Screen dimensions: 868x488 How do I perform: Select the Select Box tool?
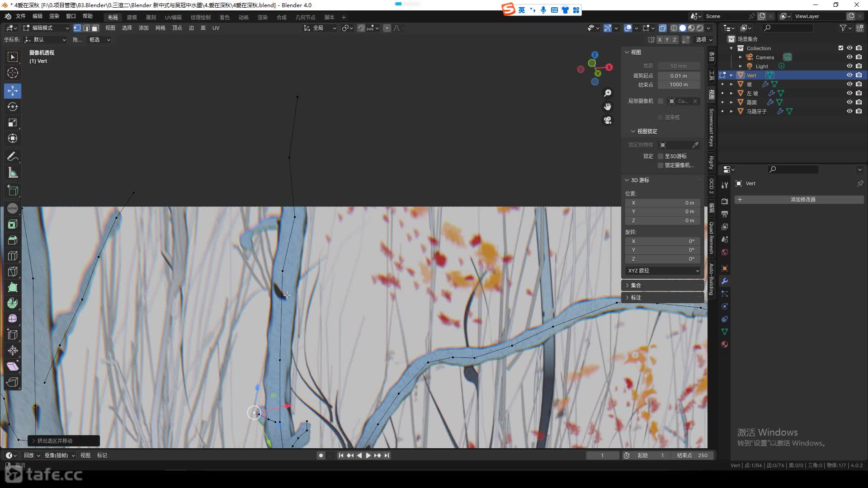click(x=13, y=57)
